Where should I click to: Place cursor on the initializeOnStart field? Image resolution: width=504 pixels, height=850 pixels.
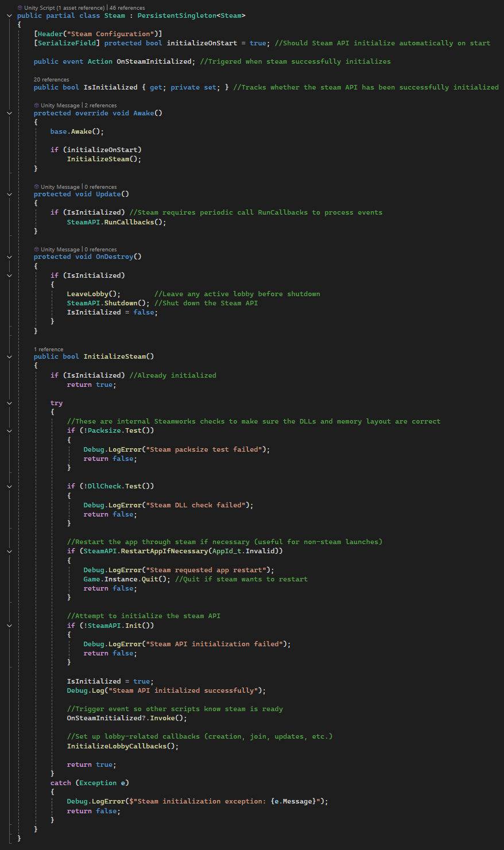pos(201,42)
